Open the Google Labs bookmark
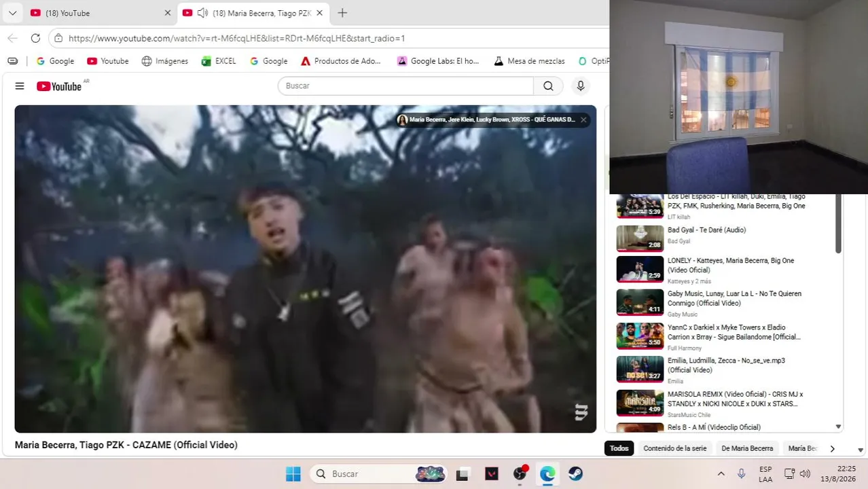The height and width of the screenshot is (489, 868). (438, 61)
